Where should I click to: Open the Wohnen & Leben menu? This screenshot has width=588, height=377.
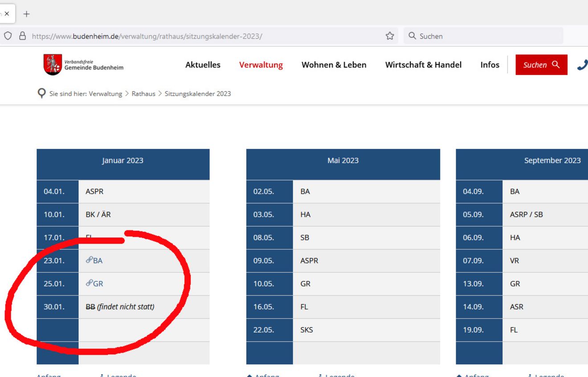point(334,65)
